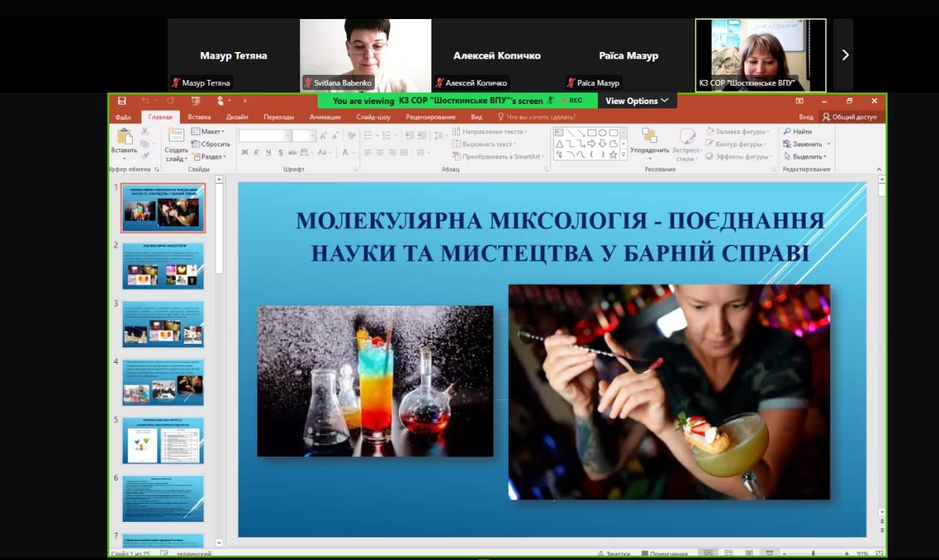939x560 pixels.
Task: Toggle italic (К) text formatting
Action: pyautogui.click(x=257, y=152)
